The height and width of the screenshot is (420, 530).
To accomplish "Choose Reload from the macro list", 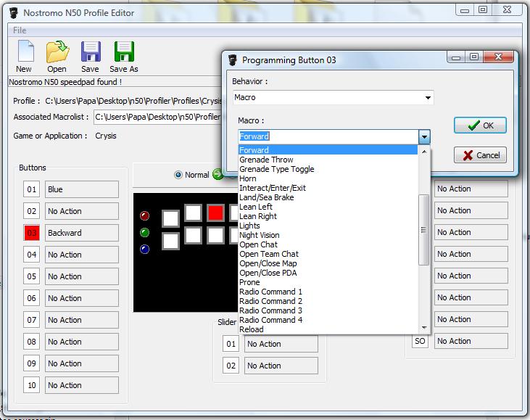I will click(x=252, y=329).
